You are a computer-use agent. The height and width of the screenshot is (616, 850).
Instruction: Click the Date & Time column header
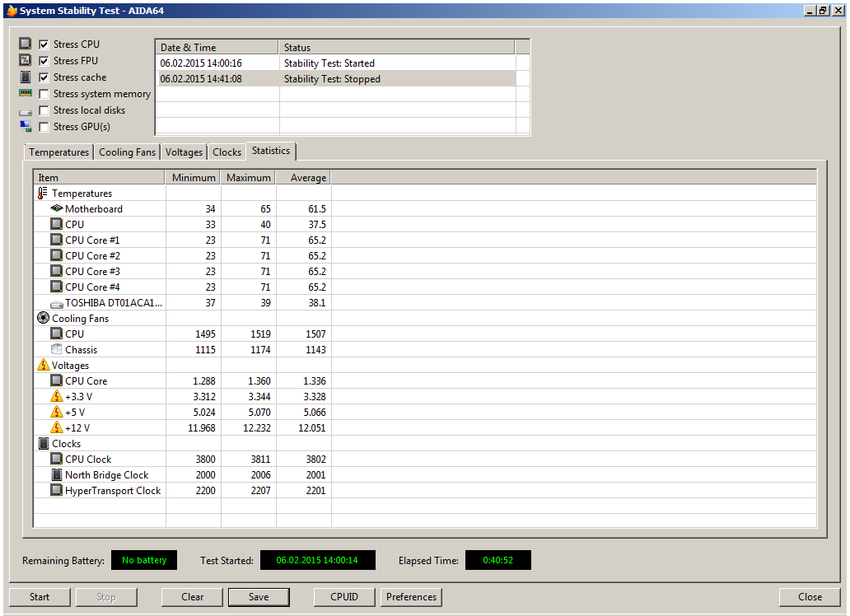point(217,47)
